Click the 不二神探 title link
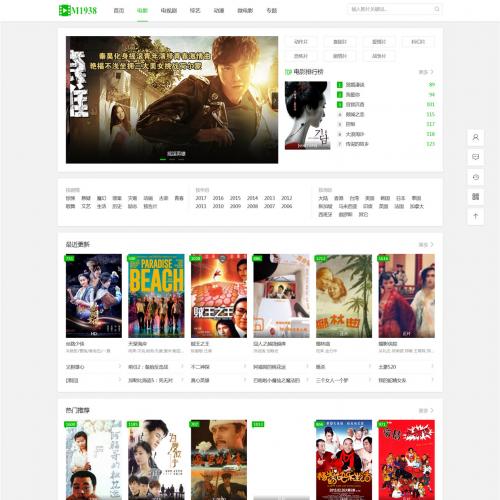Screen dimensions: 500x500 pyautogui.click(x=200, y=367)
